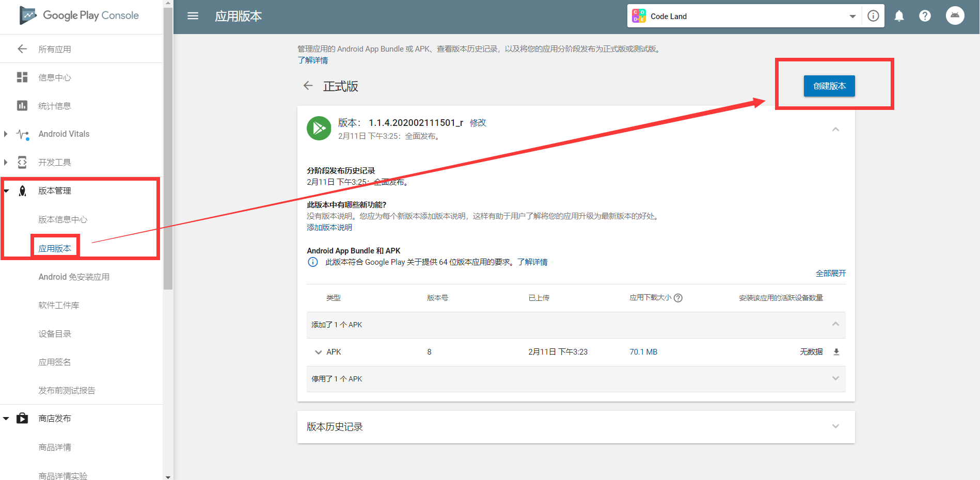Open the notifications bell
Image resolution: width=980 pixels, height=480 pixels.
[899, 16]
